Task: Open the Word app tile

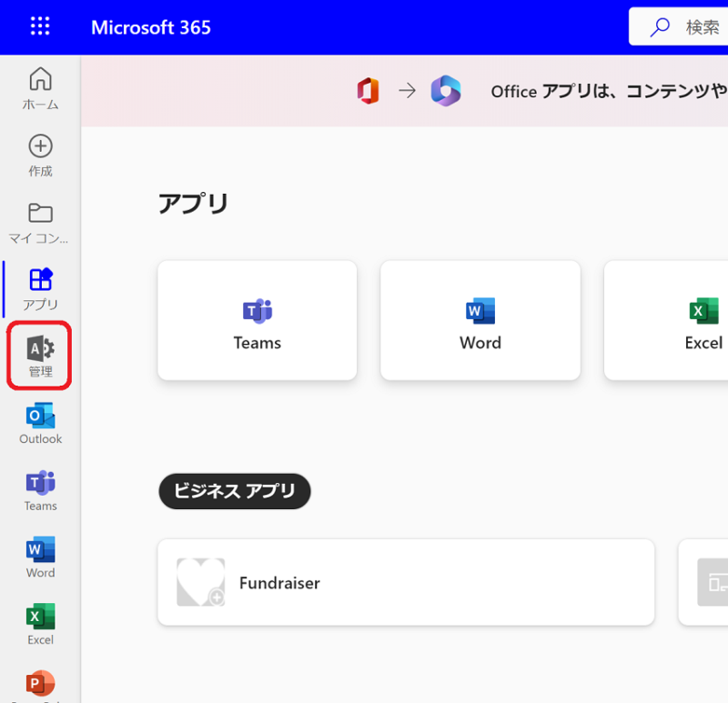Action: (x=480, y=320)
